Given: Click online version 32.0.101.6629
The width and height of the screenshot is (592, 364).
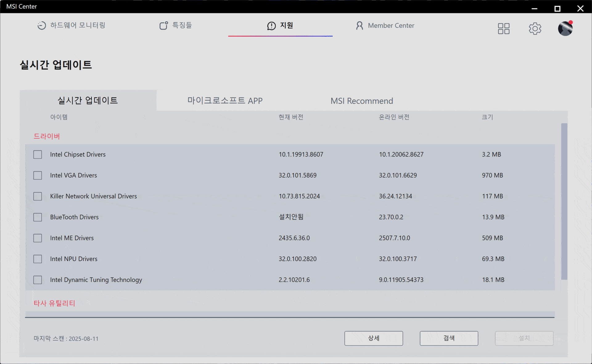Looking at the screenshot, I should pyautogui.click(x=398, y=175).
